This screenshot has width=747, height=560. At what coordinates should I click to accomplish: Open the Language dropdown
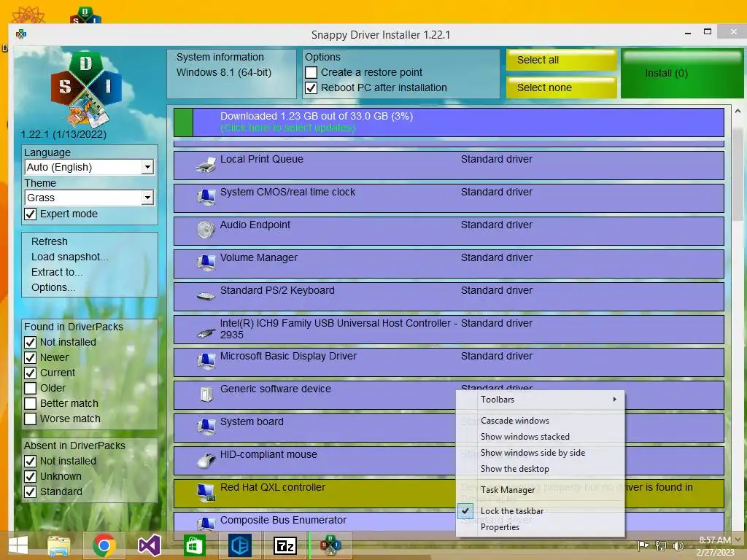pyautogui.click(x=89, y=167)
